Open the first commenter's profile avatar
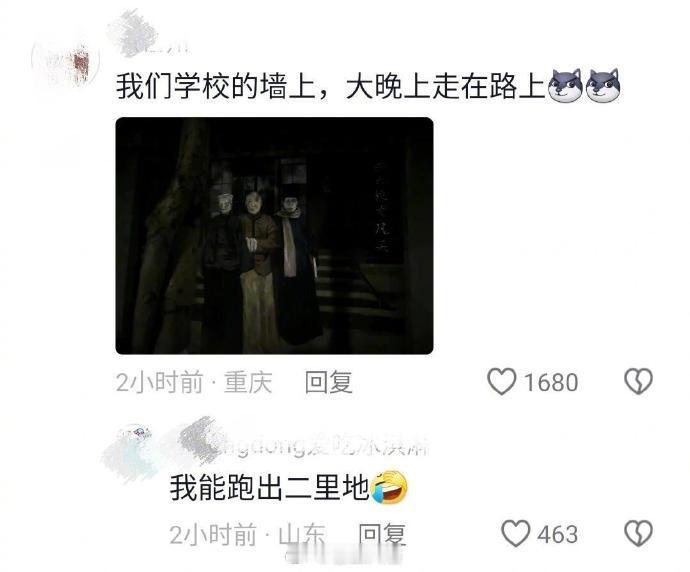 click(66, 64)
